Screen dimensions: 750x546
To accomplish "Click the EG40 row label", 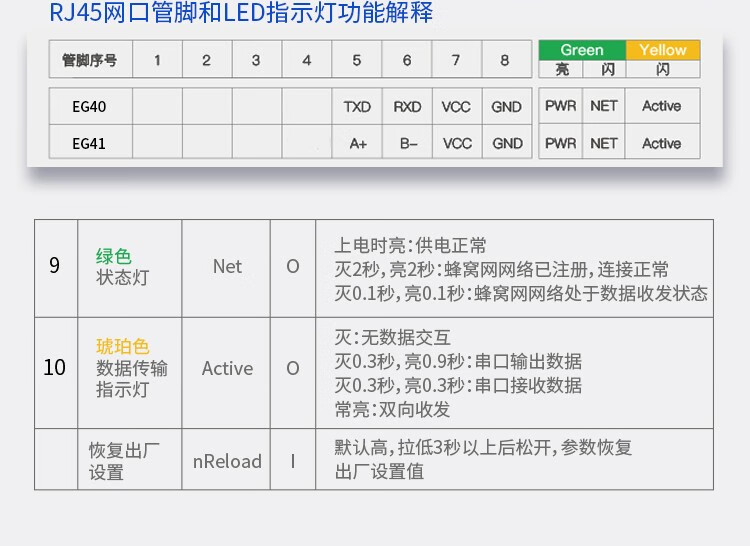I will 89,106.
